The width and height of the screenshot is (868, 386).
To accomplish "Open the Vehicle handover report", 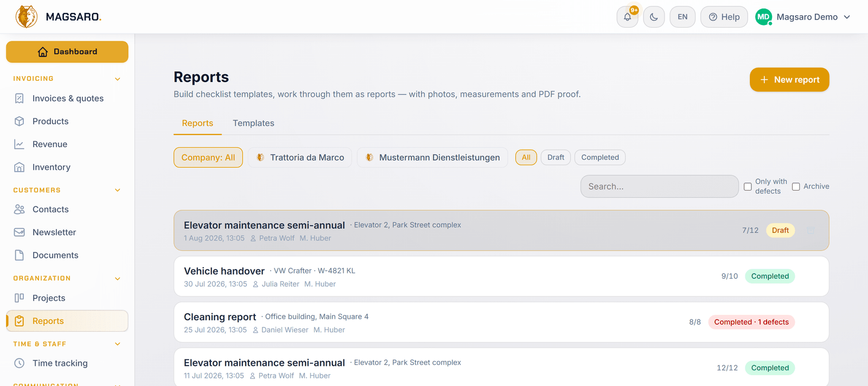I will click(x=501, y=276).
